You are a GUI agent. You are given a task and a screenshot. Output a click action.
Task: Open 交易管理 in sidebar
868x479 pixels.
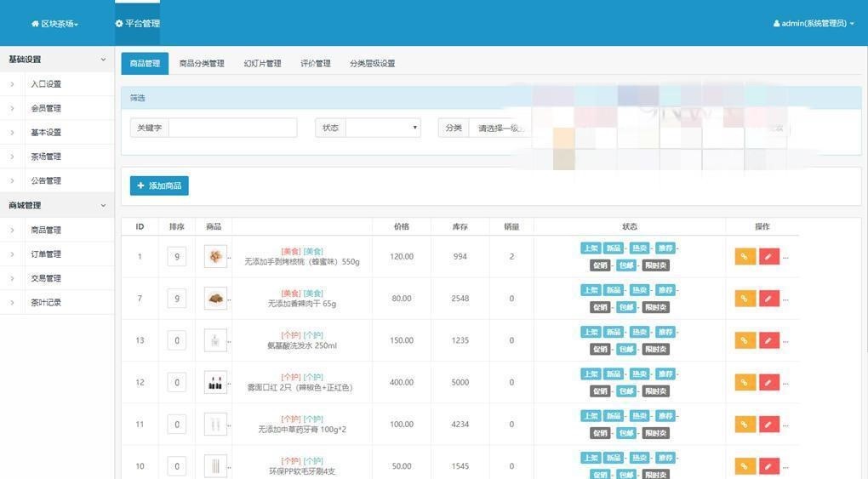point(46,278)
